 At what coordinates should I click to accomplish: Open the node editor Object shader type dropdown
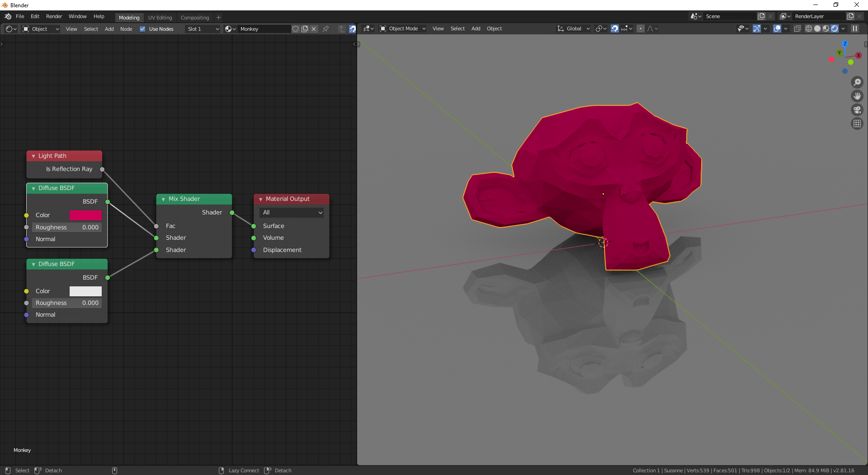coord(41,29)
